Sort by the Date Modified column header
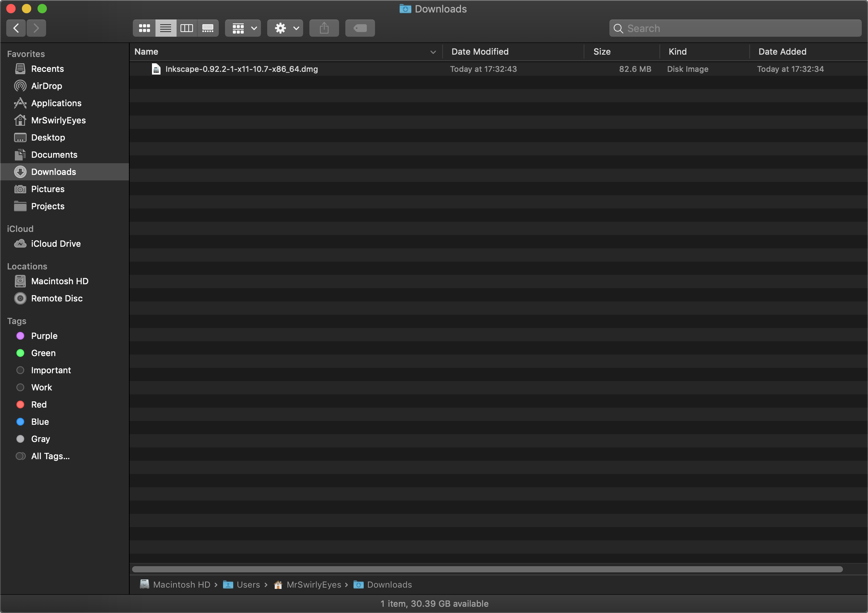Image resolution: width=868 pixels, height=613 pixels. click(x=480, y=52)
